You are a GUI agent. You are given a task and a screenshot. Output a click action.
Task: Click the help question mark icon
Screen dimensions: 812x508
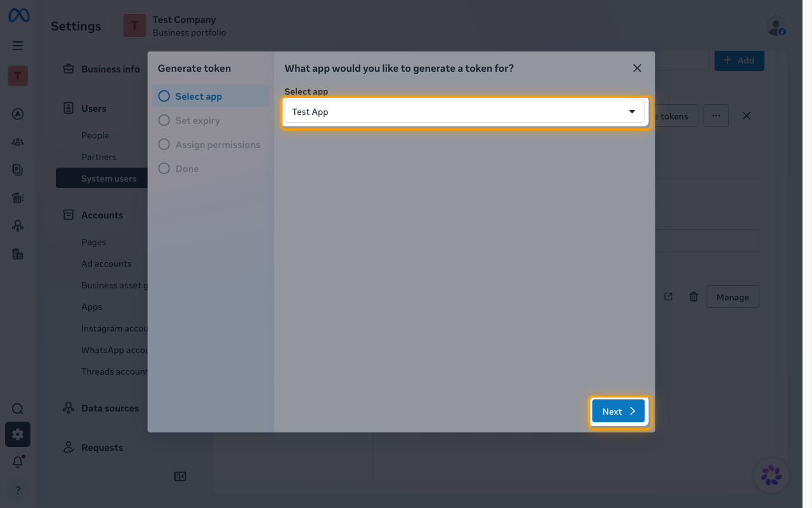pos(18,490)
